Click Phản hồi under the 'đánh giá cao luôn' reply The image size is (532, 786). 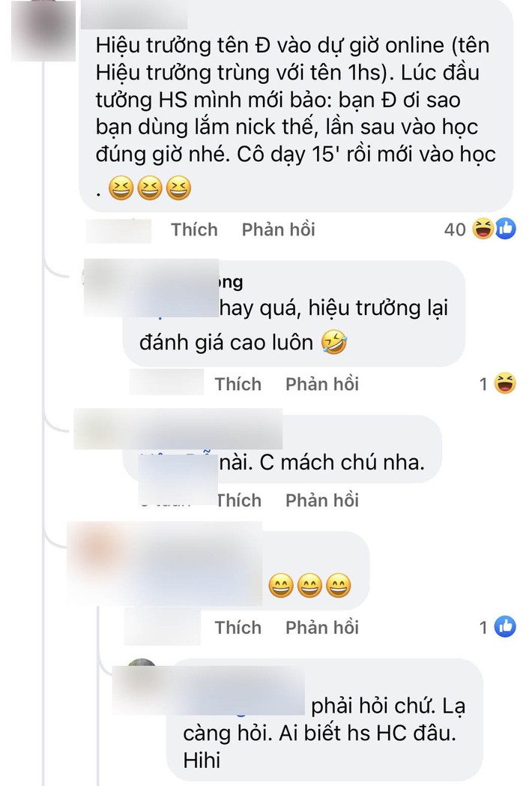click(x=322, y=384)
